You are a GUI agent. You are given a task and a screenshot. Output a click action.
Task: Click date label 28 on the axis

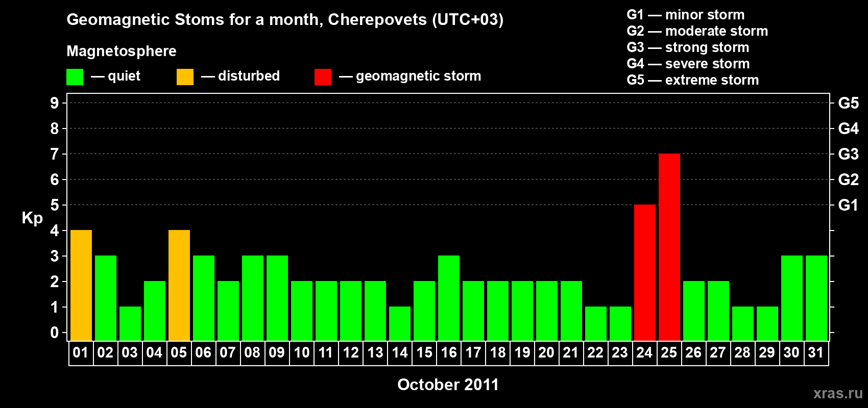click(742, 352)
